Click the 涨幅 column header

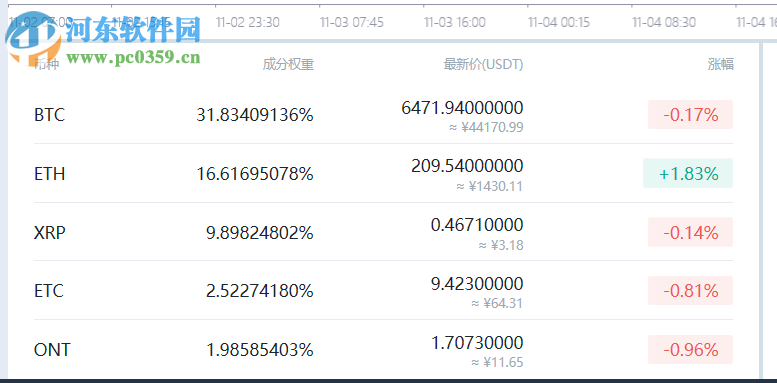721,64
